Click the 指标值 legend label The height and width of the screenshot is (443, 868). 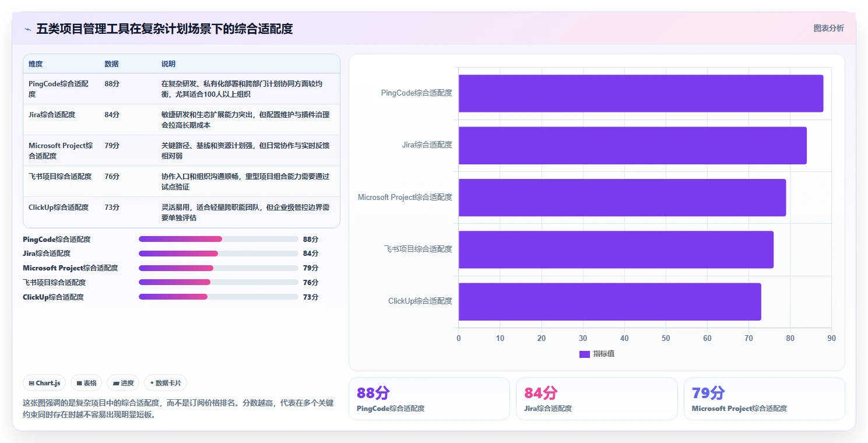(x=604, y=354)
